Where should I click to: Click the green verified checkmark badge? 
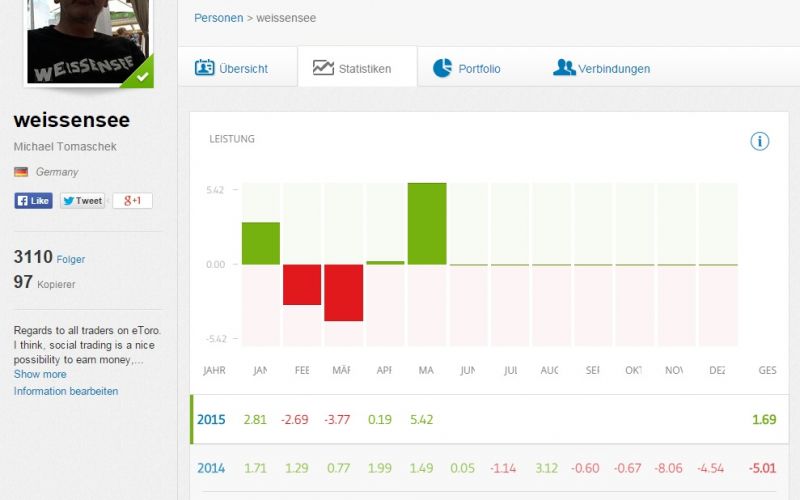tap(143, 76)
